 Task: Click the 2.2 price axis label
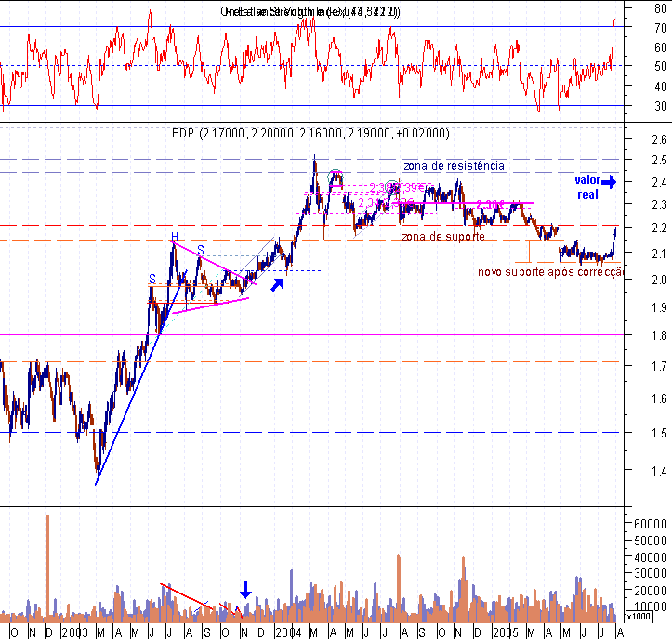coord(659,228)
